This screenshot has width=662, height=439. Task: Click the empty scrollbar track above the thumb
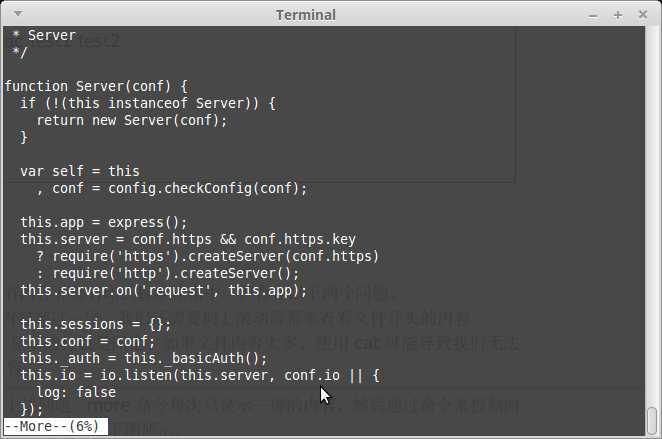tap(652, 215)
